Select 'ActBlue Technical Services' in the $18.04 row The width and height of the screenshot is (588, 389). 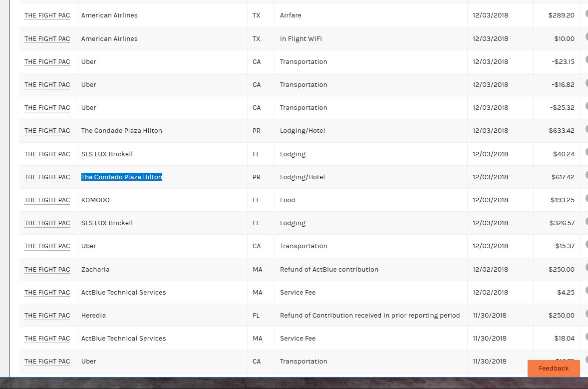pyautogui.click(x=123, y=339)
